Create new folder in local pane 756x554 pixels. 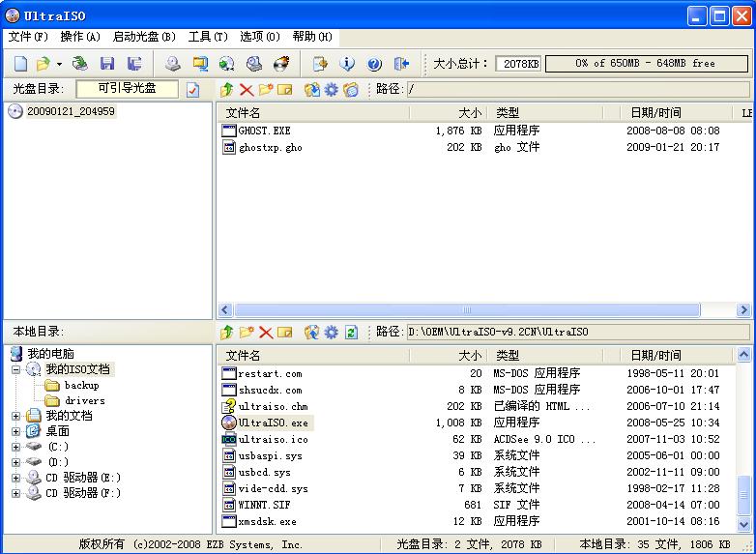(x=247, y=333)
